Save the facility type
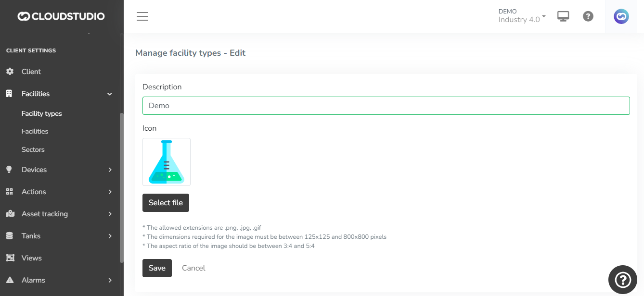This screenshot has width=644, height=296. (157, 268)
